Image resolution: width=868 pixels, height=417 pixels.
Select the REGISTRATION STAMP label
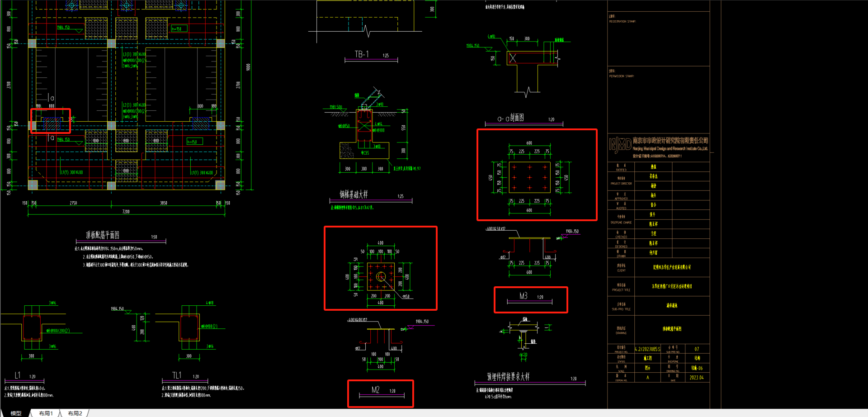coord(623,21)
